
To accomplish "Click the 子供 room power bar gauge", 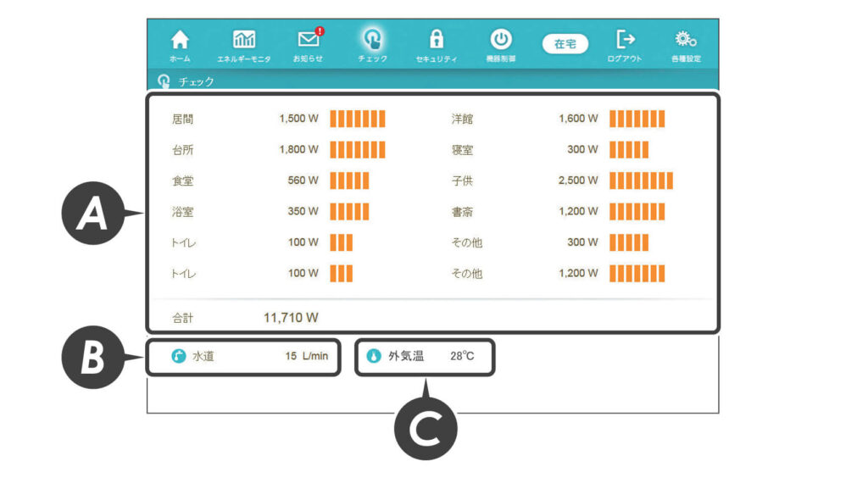I will pos(641,181).
